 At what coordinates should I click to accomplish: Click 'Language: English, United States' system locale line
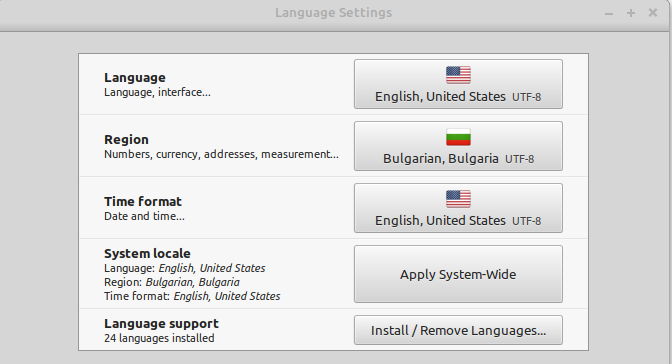[x=185, y=268]
